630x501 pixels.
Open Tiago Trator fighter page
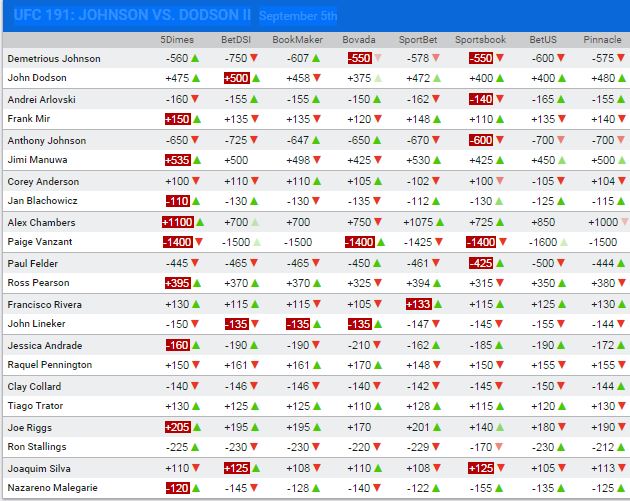click(x=35, y=406)
